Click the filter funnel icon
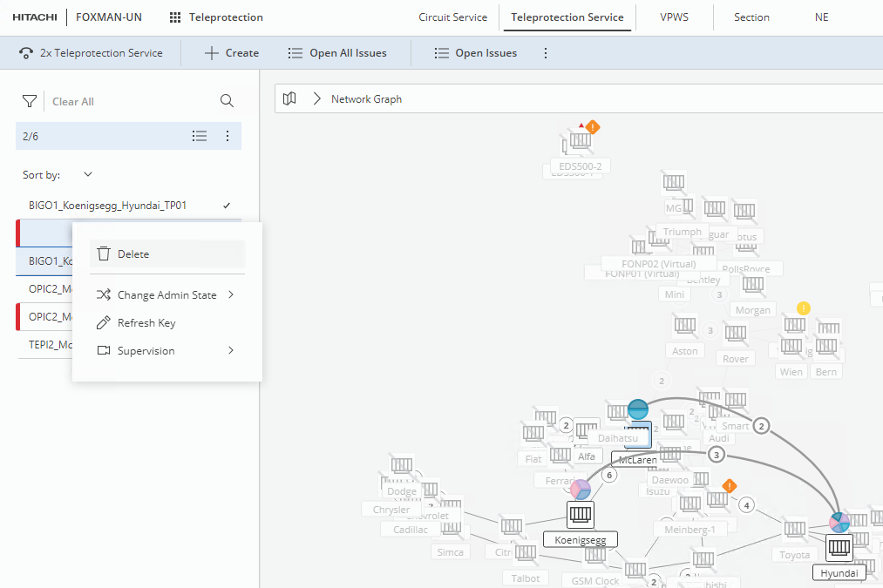 [30, 101]
